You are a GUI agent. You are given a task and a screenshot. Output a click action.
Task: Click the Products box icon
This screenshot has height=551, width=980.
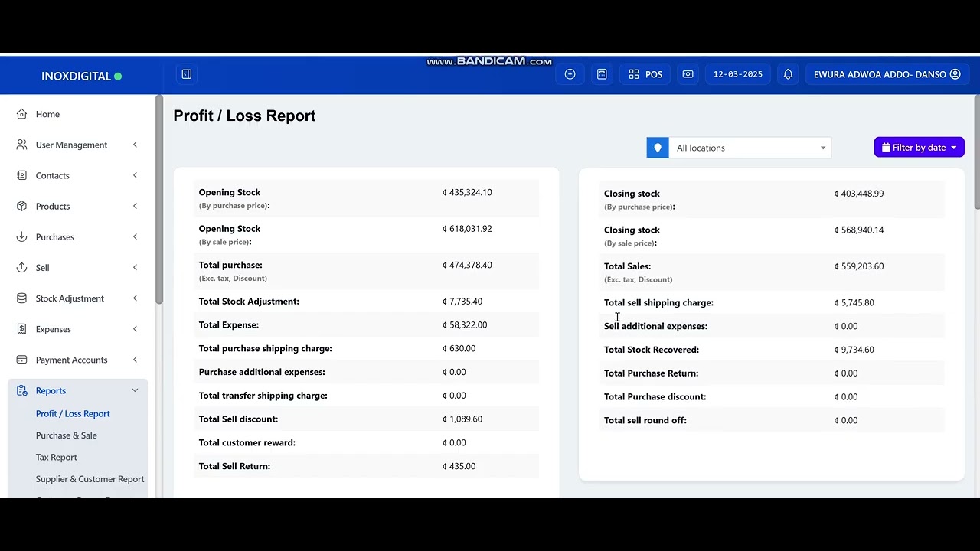pos(21,206)
